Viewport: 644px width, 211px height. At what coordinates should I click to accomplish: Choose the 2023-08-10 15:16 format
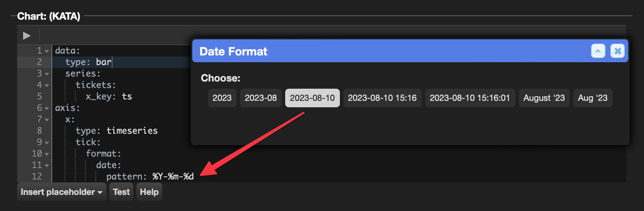point(382,98)
